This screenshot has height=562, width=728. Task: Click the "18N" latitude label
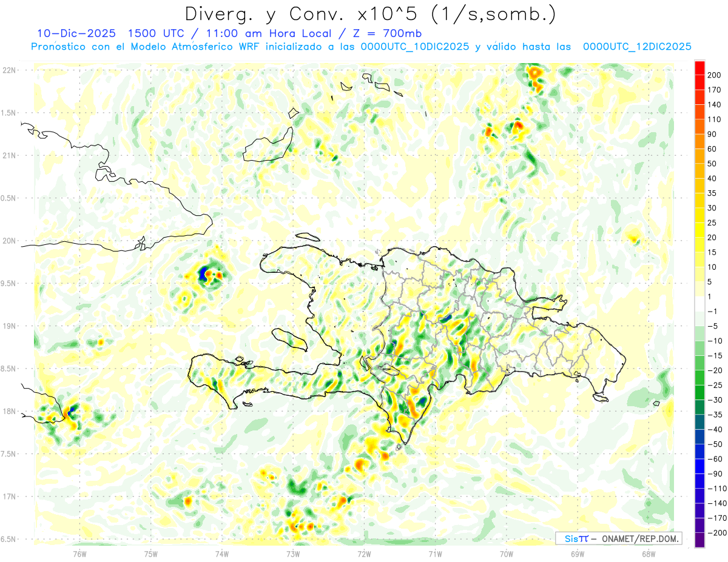9,411
